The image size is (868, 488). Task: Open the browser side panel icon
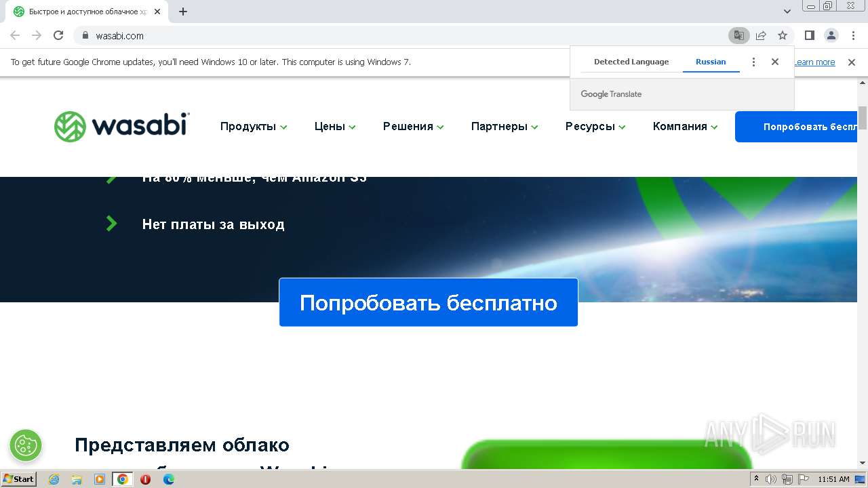click(810, 35)
